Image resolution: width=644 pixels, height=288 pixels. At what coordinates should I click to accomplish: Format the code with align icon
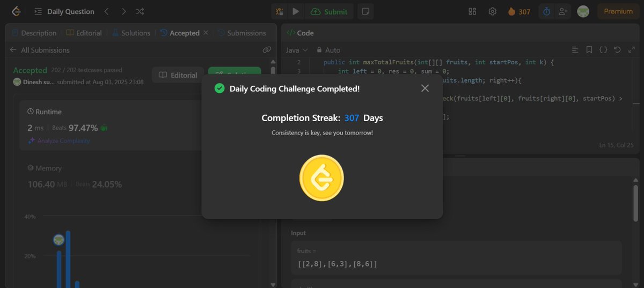pyautogui.click(x=575, y=50)
